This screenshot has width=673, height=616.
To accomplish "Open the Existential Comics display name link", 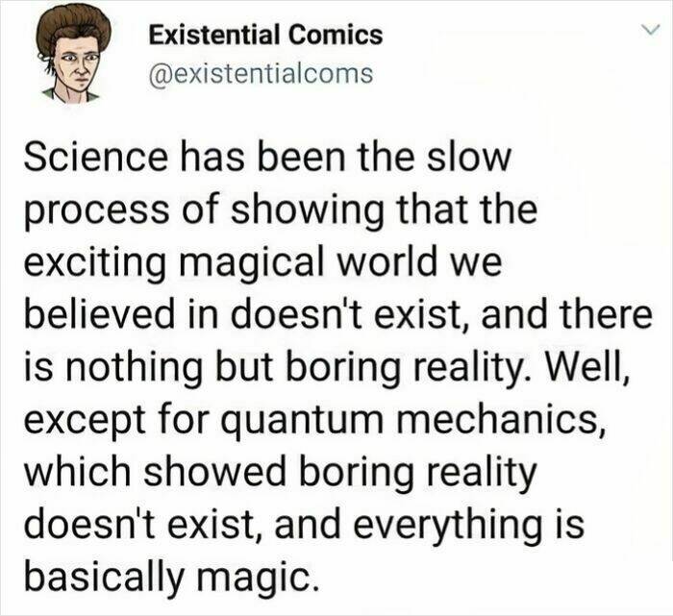I will tap(265, 36).
